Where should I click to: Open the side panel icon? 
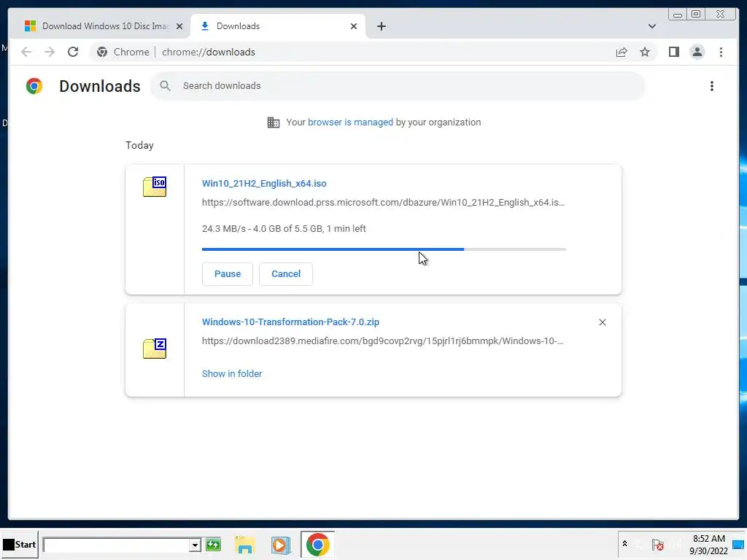673,52
